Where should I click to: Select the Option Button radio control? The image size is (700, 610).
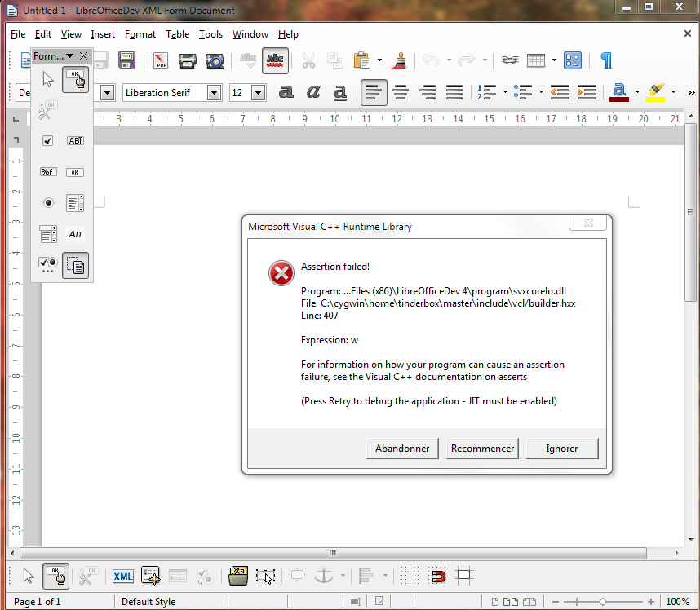(x=47, y=203)
